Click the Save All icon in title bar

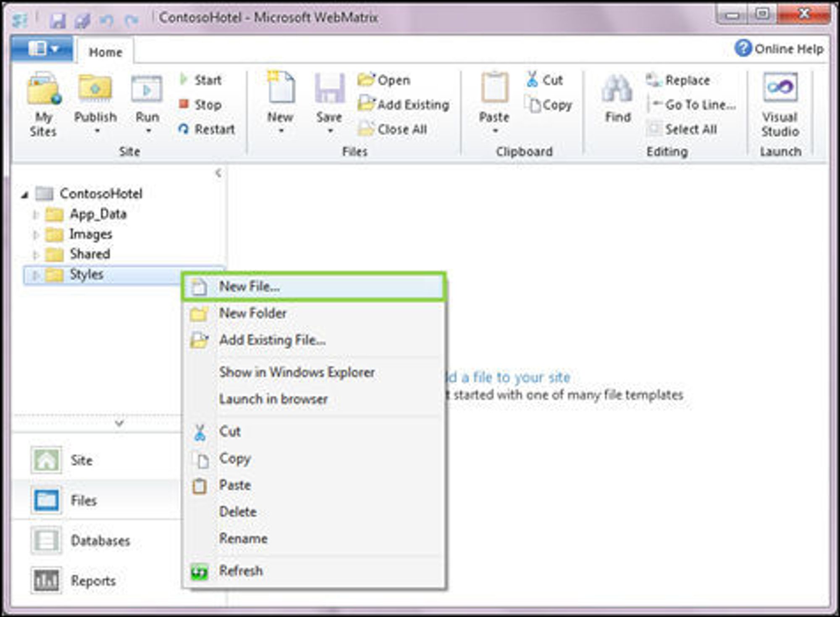[x=82, y=20]
